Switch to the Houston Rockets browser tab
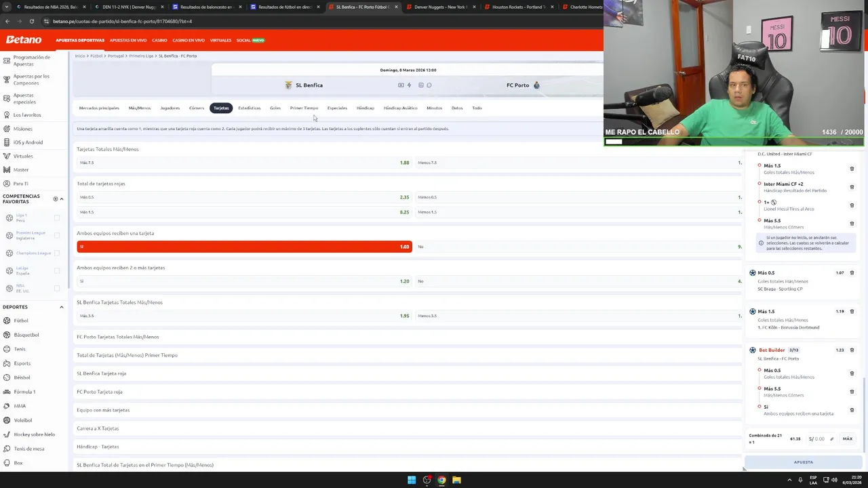The height and width of the screenshot is (488, 868). (x=519, y=7)
